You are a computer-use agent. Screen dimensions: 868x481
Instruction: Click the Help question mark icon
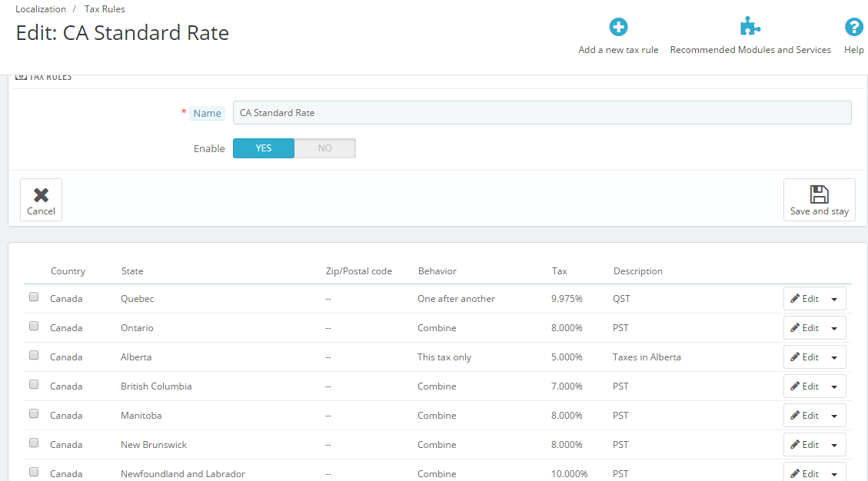point(853,28)
